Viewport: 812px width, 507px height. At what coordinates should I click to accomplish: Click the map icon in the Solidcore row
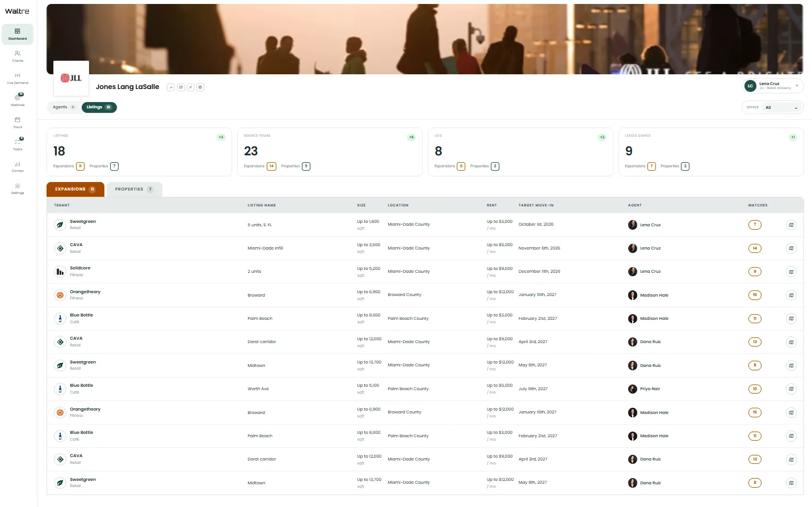tap(791, 272)
